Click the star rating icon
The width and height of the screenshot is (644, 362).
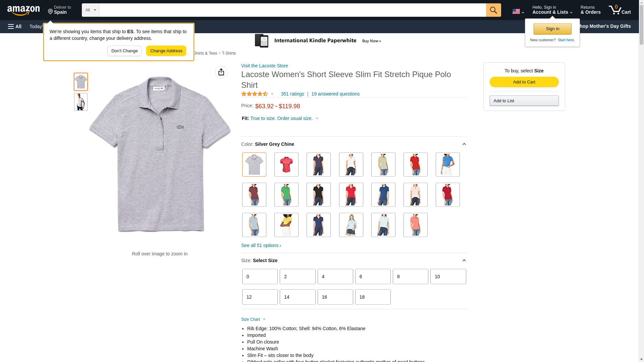pos(255,94)
